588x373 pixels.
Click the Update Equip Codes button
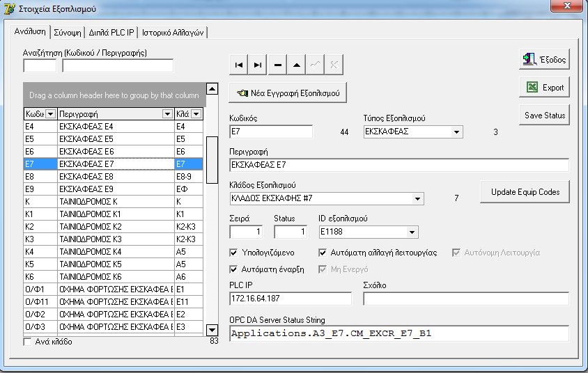click(x=525, y=192)
